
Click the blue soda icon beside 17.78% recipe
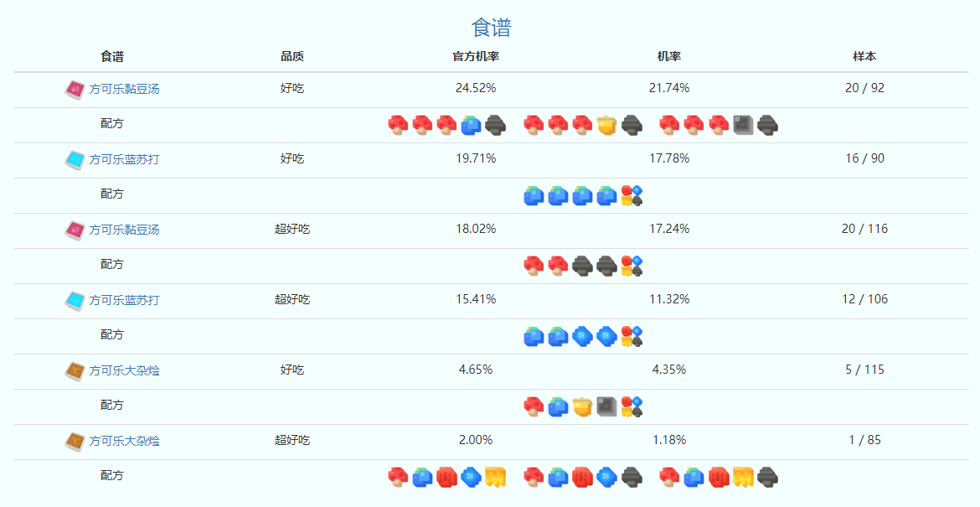(75, 160)
